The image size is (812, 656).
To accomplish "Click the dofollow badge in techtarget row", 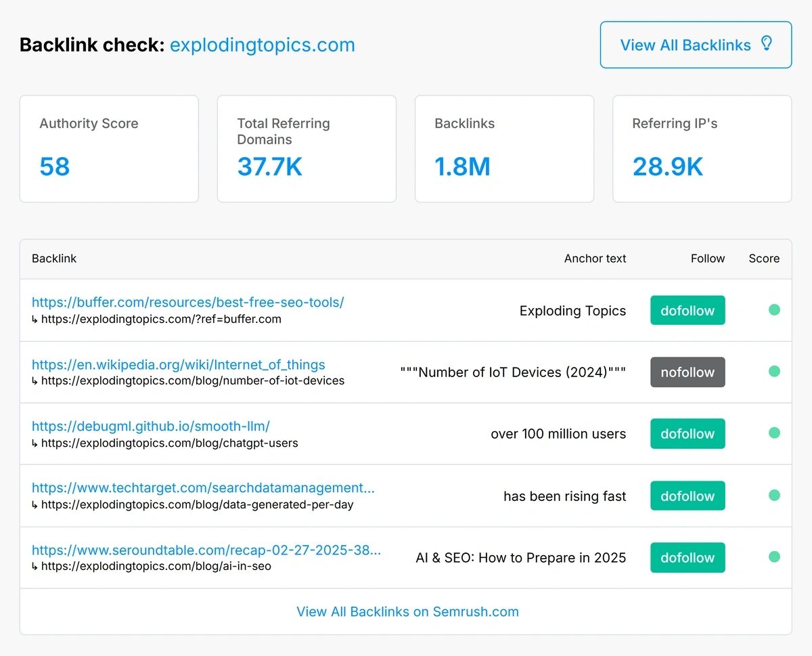I will (x=687, y=496).
